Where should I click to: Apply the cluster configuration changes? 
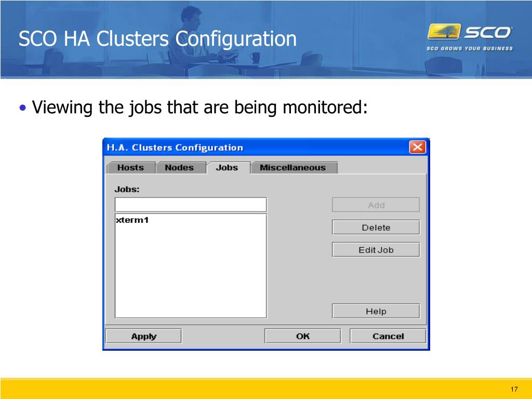pos(143,336)
